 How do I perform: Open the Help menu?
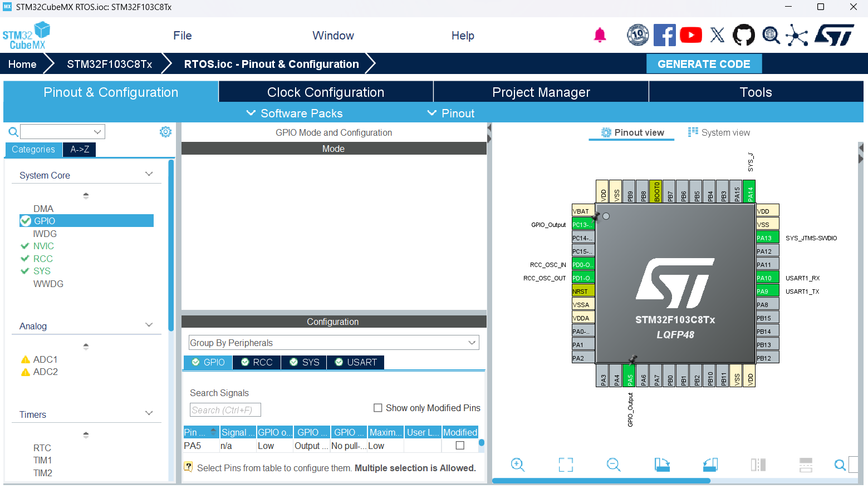[x=463, y=36]
